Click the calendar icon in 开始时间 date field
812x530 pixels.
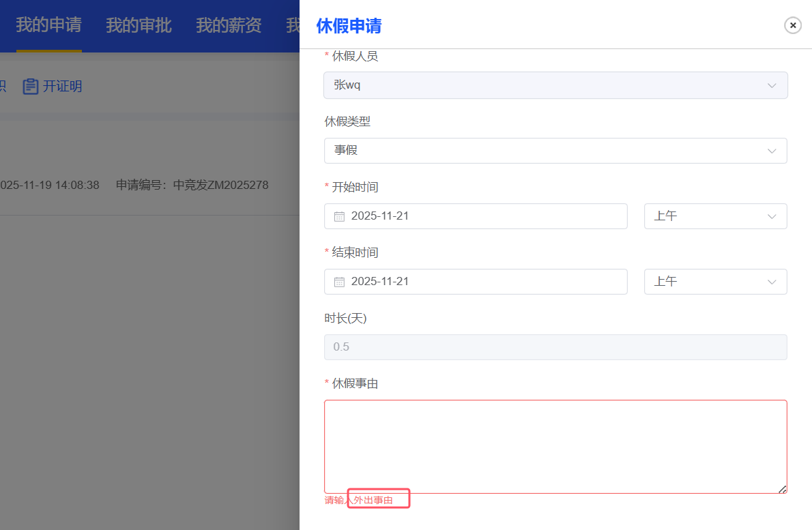339,216
